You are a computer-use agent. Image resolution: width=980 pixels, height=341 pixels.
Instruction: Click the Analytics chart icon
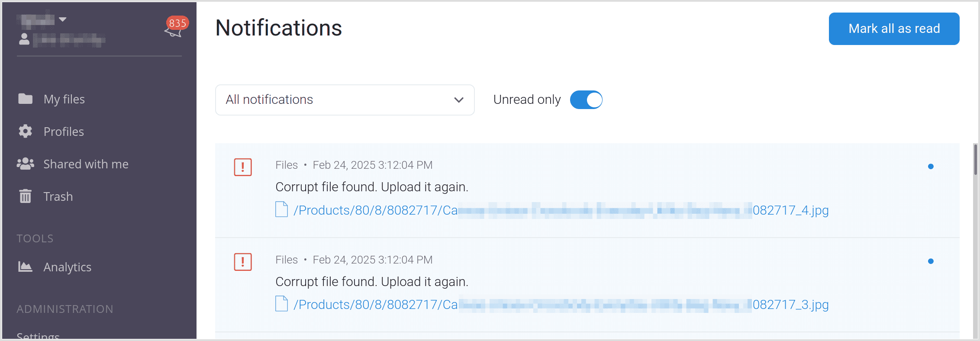point(26,267)
